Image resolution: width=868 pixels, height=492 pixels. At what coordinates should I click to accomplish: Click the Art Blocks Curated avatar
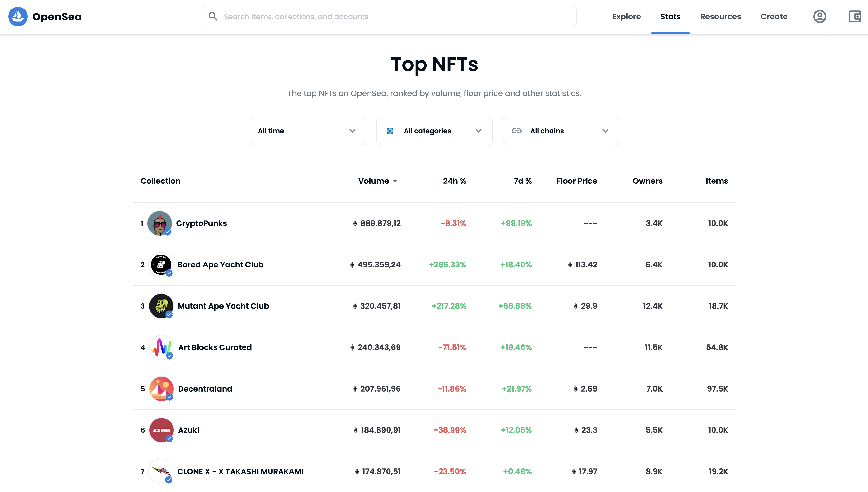162,347
